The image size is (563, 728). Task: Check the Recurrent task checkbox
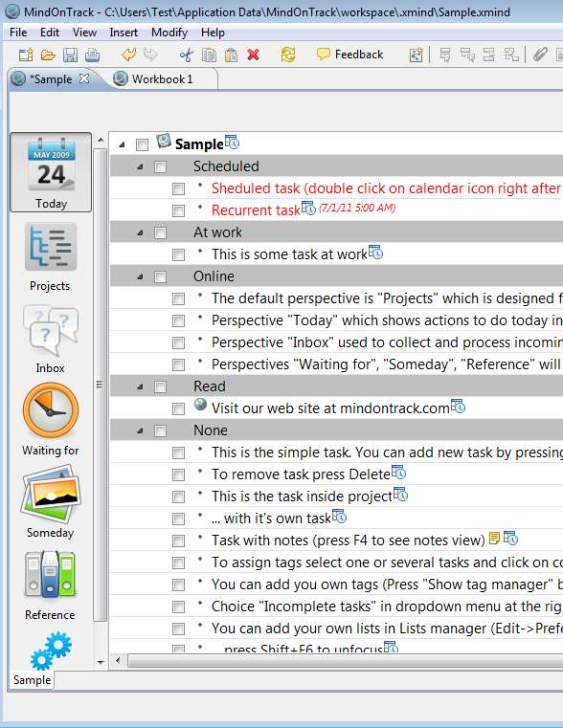point(178,210)
